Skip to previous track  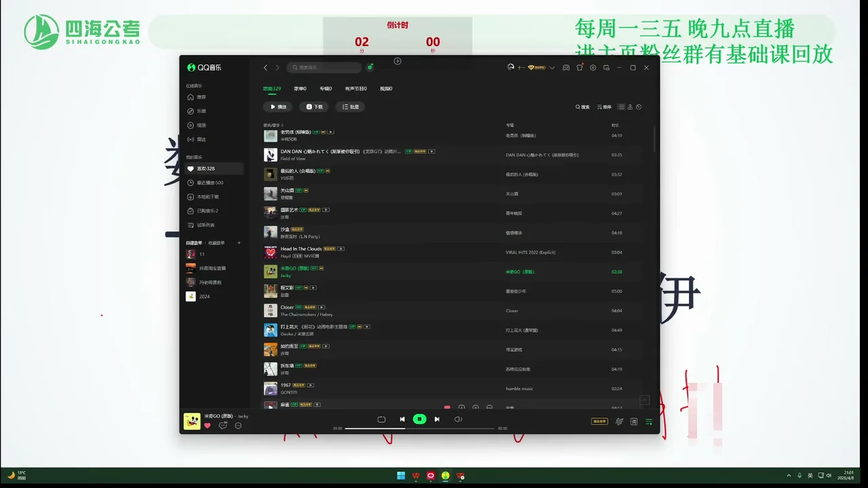point(402,420)
